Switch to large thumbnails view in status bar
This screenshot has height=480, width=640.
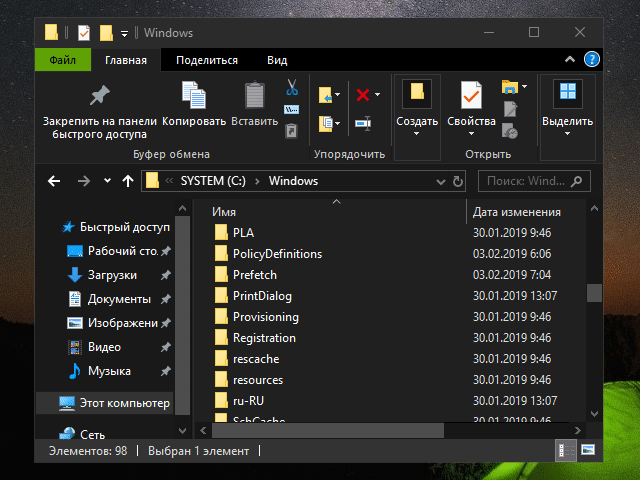pyautogui.click(x=588, y=450)
